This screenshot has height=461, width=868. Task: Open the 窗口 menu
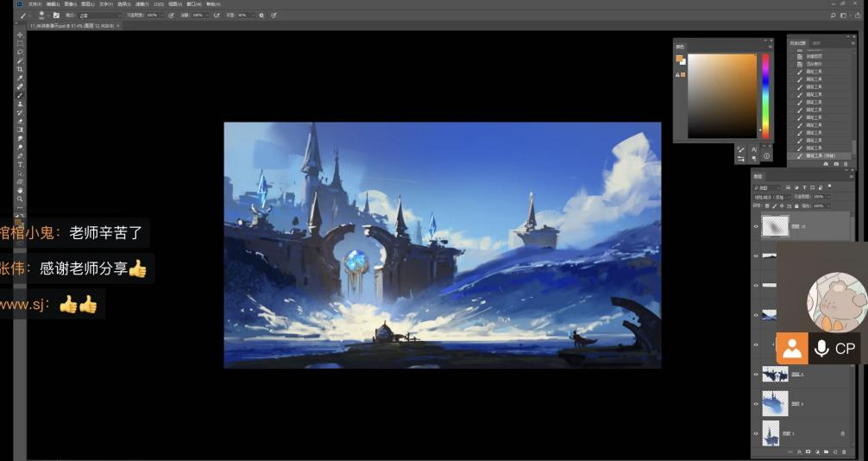coord(194,3)
